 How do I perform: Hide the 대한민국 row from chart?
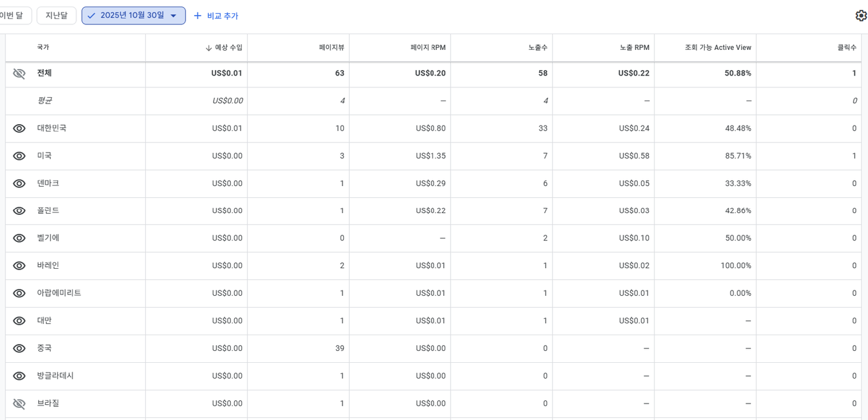pos(19,129)
